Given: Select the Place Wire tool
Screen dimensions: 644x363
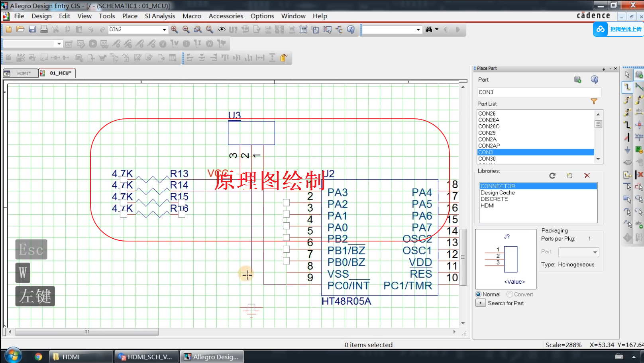Looking at the screenshot, I should point(627,87).
